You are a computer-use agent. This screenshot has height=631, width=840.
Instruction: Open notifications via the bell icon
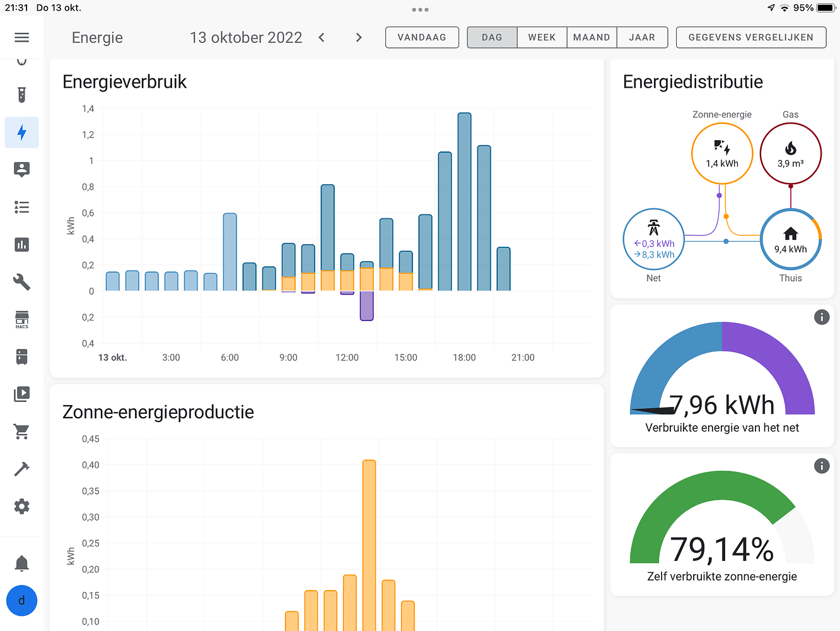click(21, 563)
